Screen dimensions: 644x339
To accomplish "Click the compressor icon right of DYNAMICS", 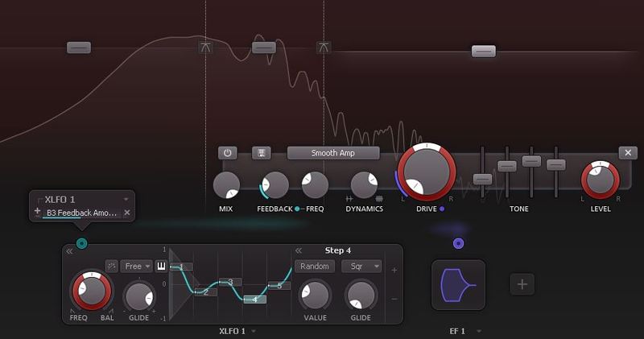I will coord(379,199).
